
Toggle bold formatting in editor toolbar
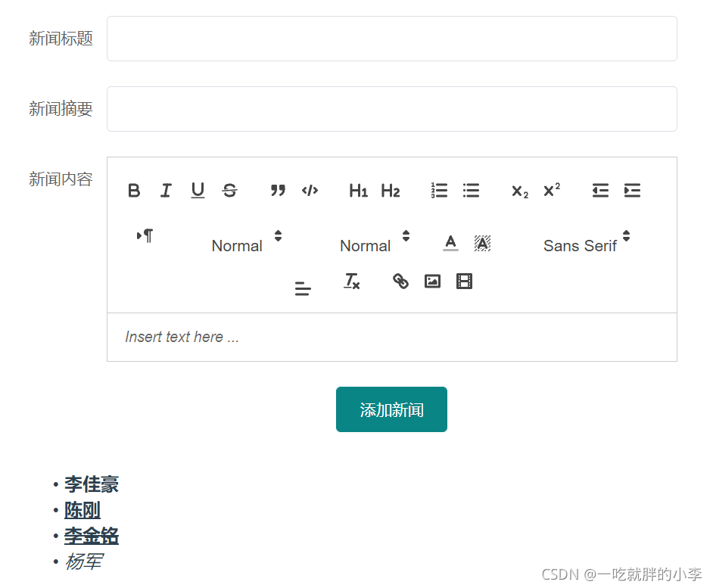[x=134, y=191]
